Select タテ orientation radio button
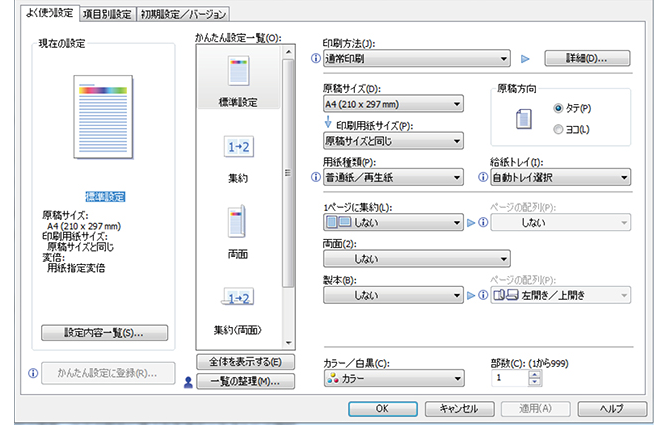The height and width of the screenshot is (425, 668). click(558, 108)
